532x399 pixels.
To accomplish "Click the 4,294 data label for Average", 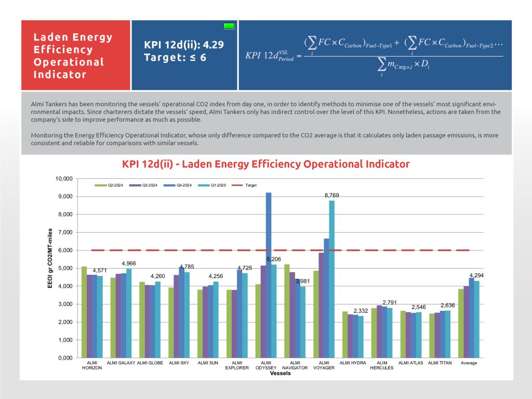I will point(477,275).
